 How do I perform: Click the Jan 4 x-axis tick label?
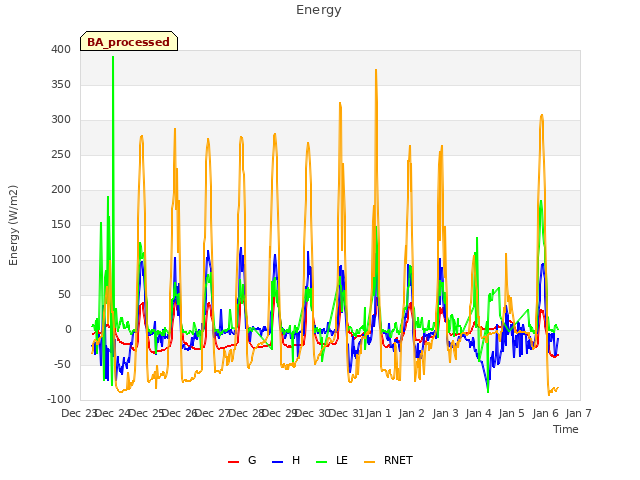(x=478, y=413)
